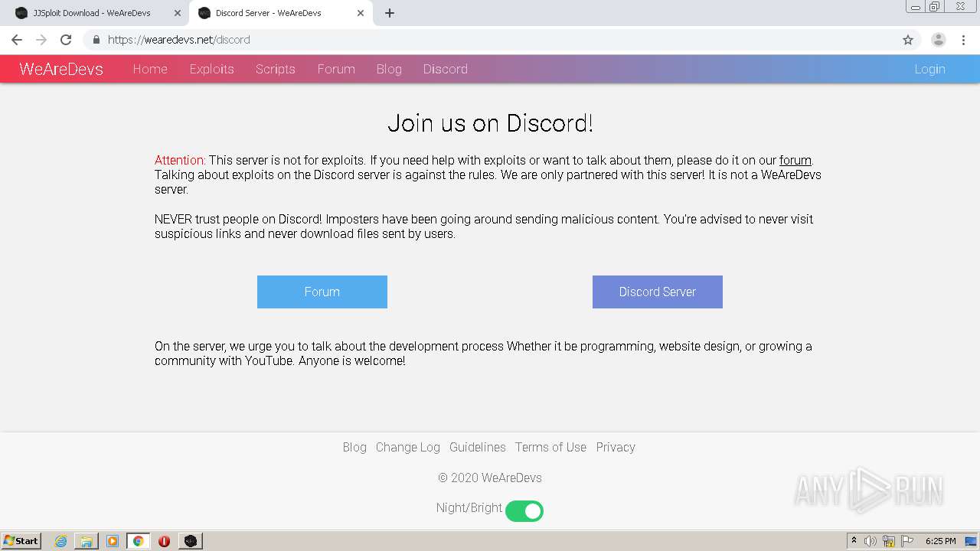This screenshot has width=980, height=551.
Task: Open Blog in the navigation bar
Action: (389, 69)
